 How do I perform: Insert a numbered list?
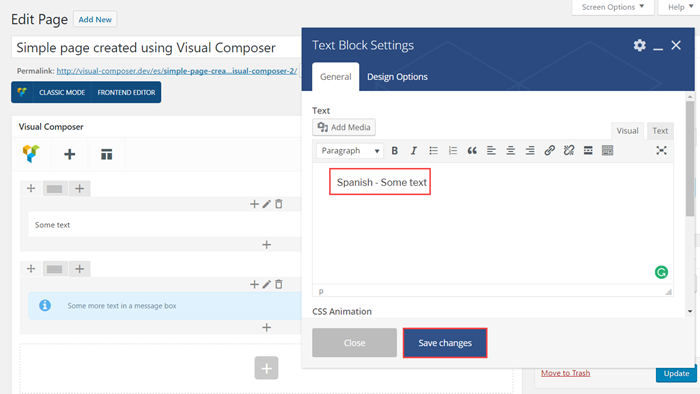click(x=453, y=151)
